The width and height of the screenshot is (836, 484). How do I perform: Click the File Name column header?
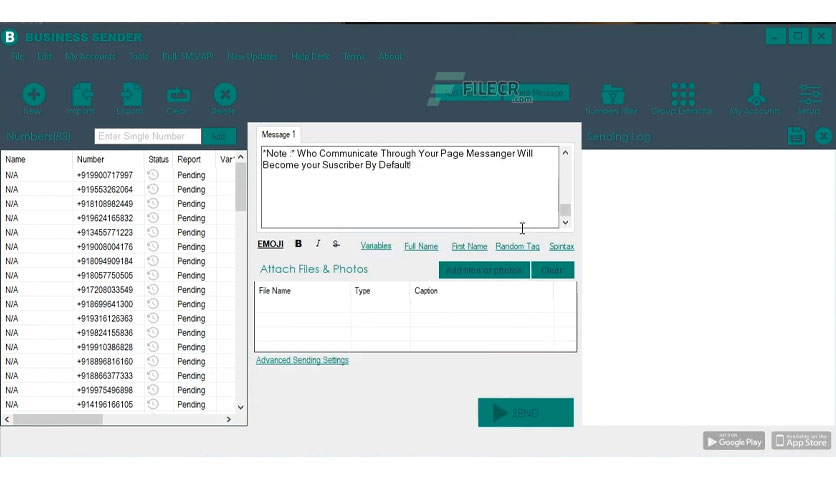coord(302,291)
